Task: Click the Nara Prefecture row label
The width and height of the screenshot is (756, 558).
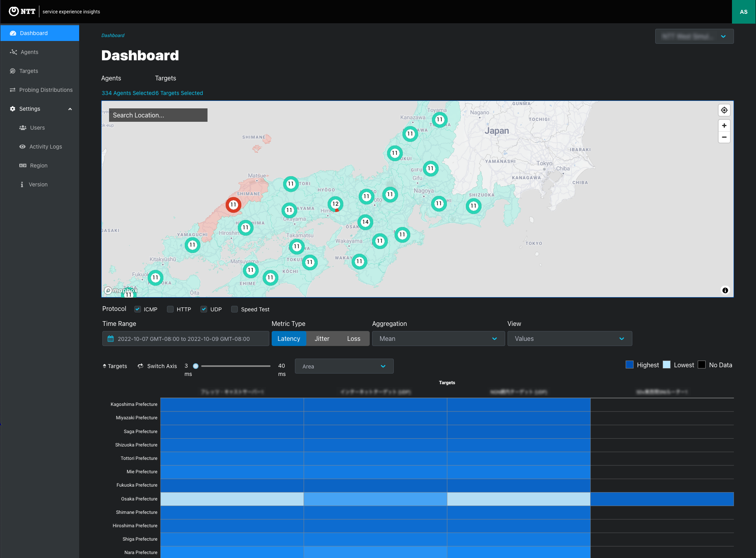Action: pos(141,552)
